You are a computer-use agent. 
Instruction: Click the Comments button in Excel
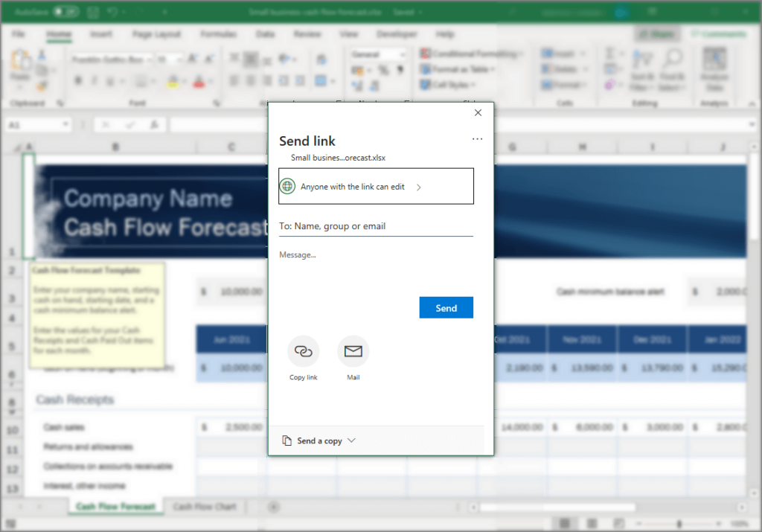(x=718, y=34)
